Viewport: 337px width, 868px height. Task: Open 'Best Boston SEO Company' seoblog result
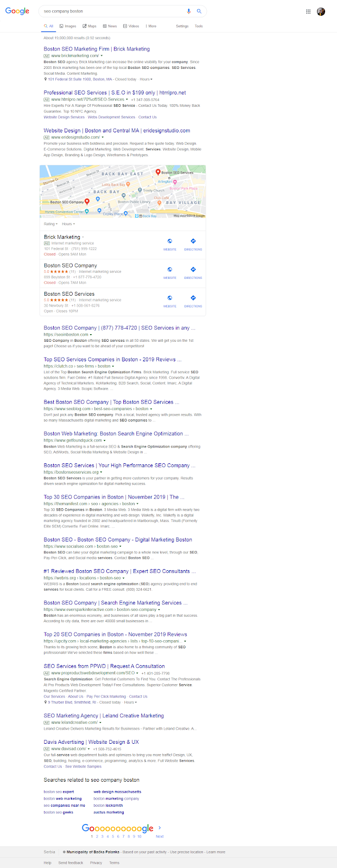point(111,402)
